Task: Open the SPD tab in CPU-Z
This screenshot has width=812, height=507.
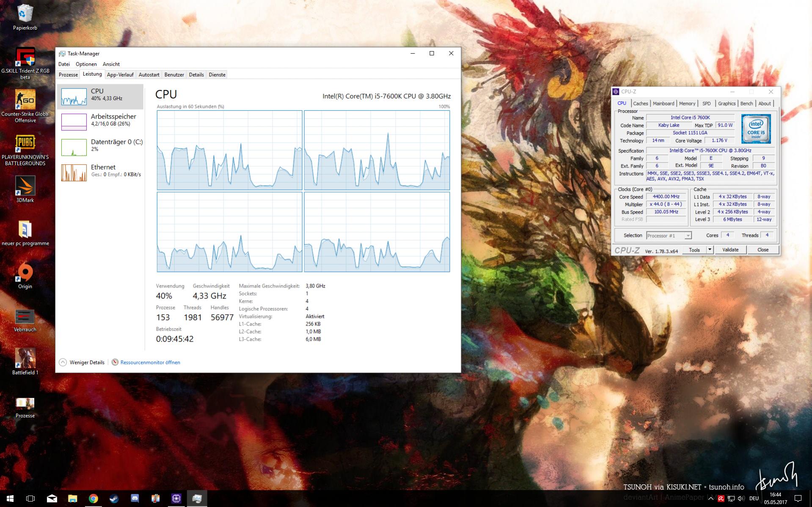Action: point(707,104)
